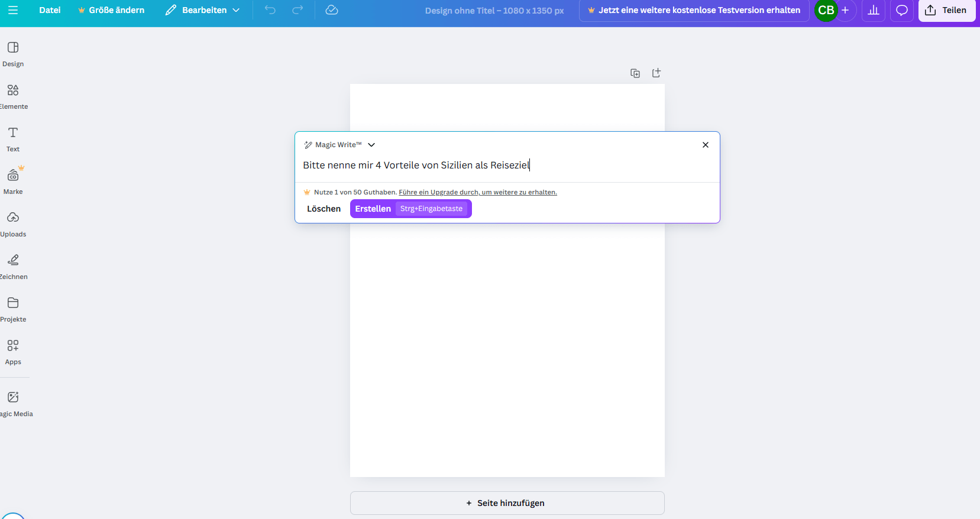Click the cloud save status icon
980x519 pixels.
[332, 10]
